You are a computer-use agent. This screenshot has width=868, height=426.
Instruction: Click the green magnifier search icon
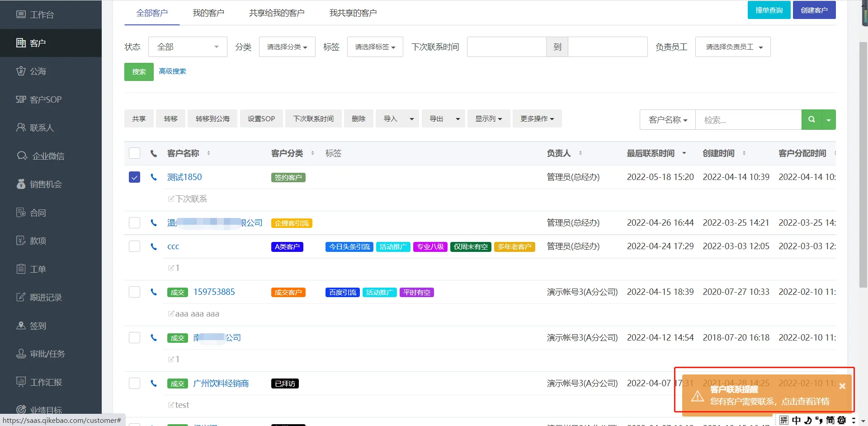click(x=811, y=119)
